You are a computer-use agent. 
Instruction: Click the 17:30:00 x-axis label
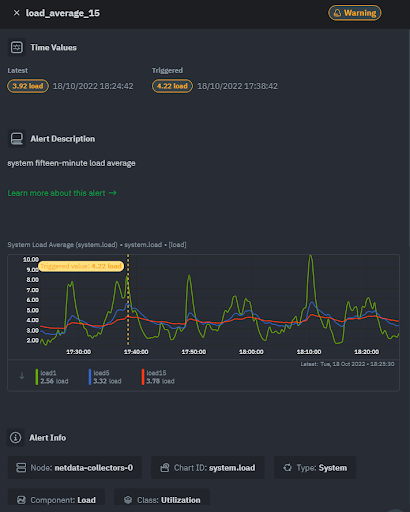pyautogui.click(x=79, y=352)
